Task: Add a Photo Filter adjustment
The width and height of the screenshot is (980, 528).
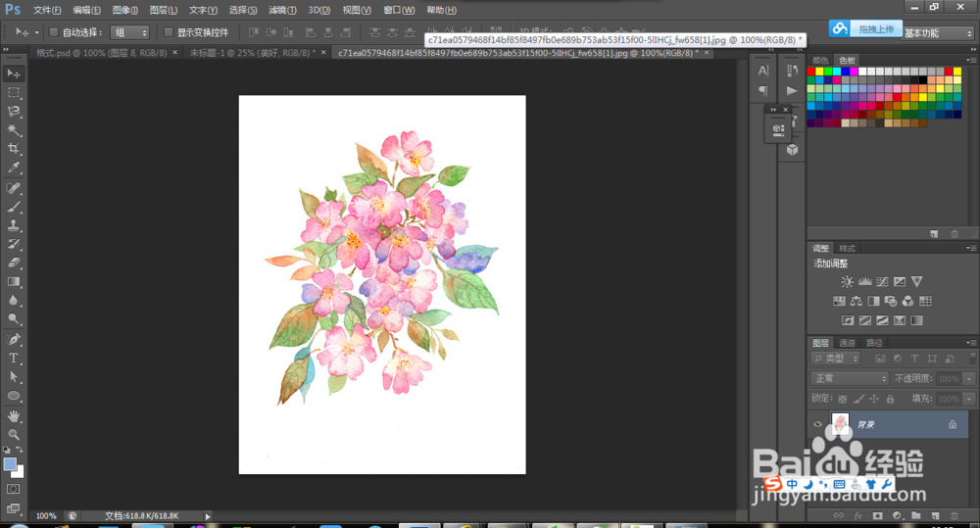Action: coord(891,301)
